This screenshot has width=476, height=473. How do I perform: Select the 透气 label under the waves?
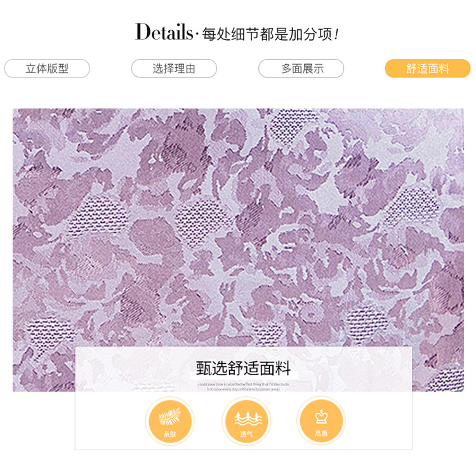246,434
